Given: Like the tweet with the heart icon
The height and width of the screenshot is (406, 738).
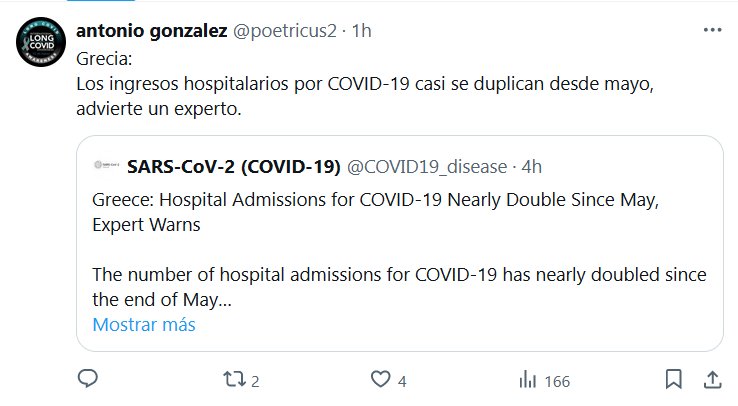Looking at the screenshot, I should [x=379, y=380].
